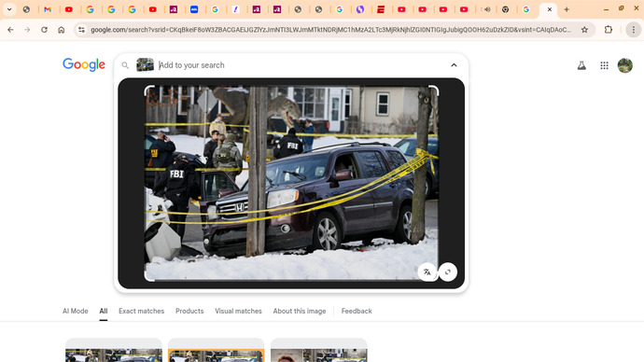
Task: Switch to the purple slash icon tab
Action: pos(236,9)
